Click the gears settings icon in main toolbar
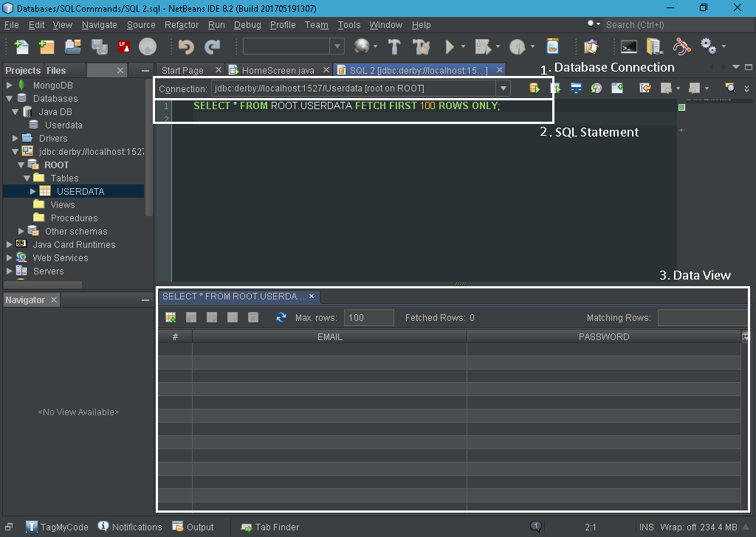Screen dimensions: 756x537 tap(708, 46)
